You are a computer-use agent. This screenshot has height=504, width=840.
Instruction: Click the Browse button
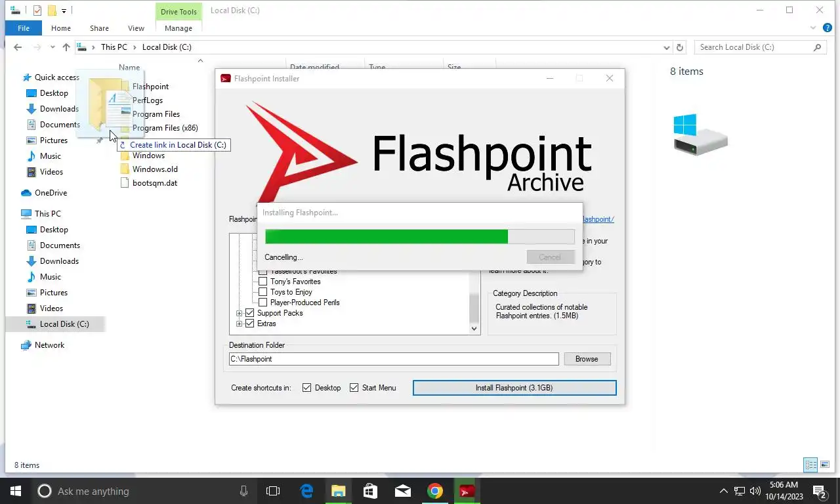coord(587,359)
